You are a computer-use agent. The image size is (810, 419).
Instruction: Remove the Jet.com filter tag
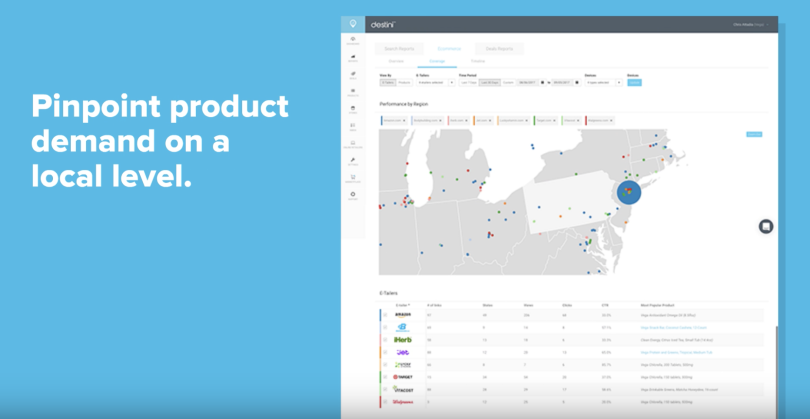491,120
